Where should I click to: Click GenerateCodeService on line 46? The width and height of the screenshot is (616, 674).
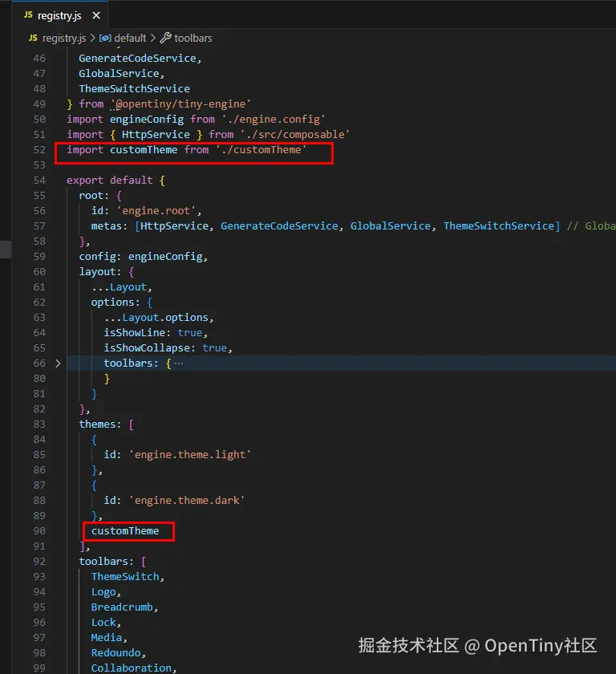pyautogui.click(x=137, y=58)
